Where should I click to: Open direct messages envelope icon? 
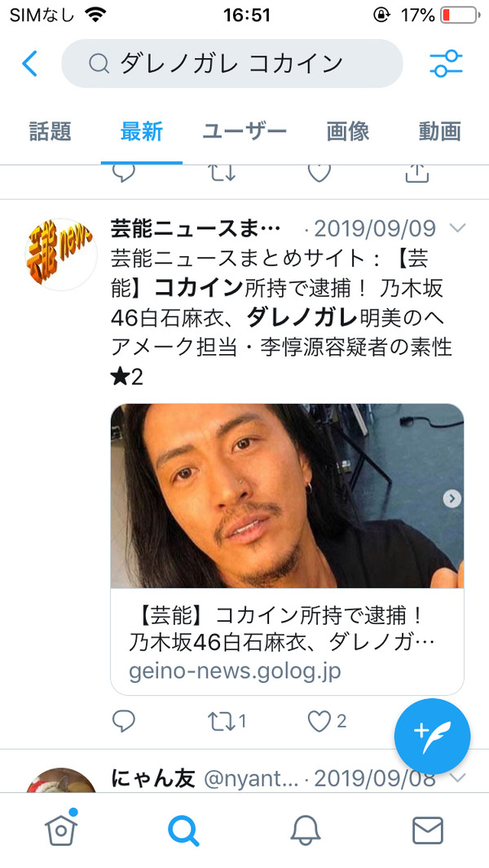428,830
